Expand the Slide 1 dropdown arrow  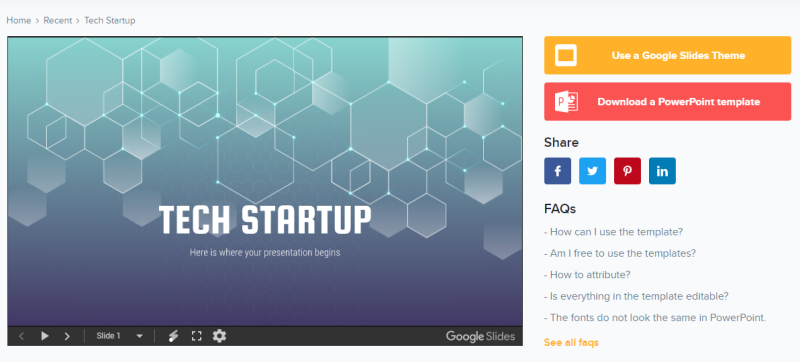[139, 336]
